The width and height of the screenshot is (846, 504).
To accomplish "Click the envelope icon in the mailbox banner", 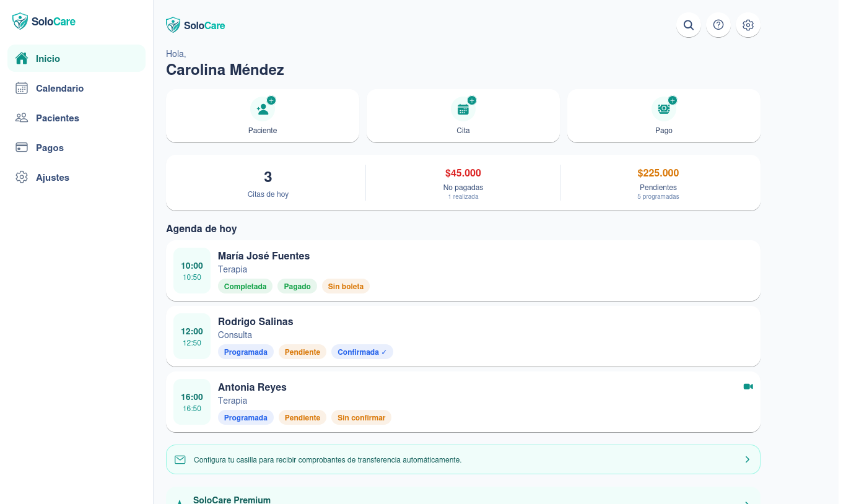I will click(180, 459).
